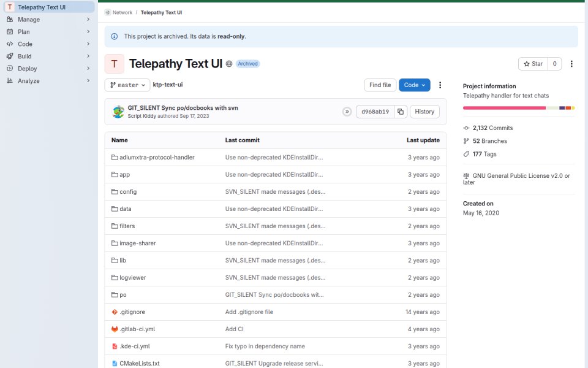Open project actions kebab menu beside Star
The width and height of the screenshot is (588, 368).
pyautogui.click(x=571, y=64)
